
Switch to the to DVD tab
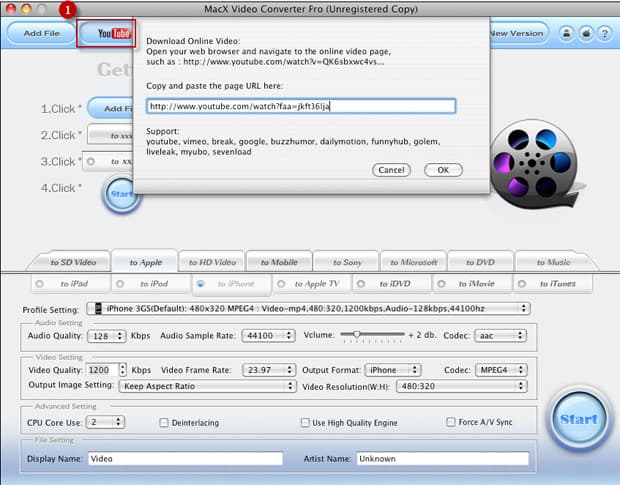click(480, 262)
